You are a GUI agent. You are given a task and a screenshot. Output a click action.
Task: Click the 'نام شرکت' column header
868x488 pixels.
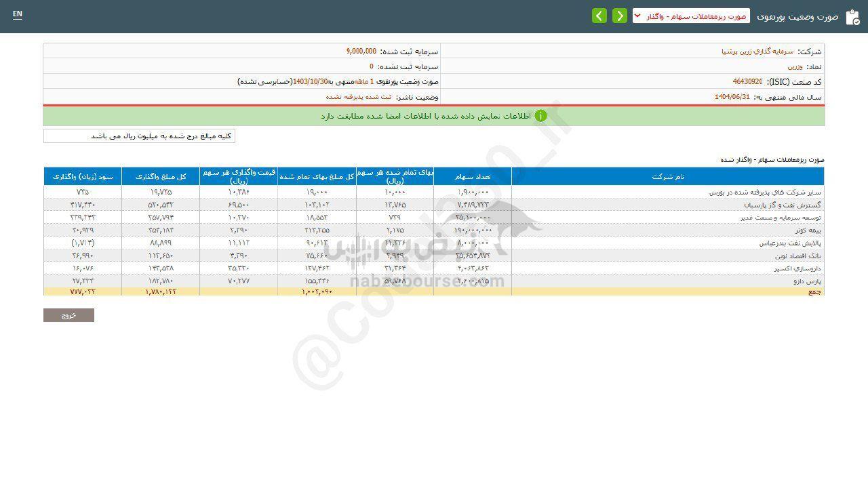[x=668, y=176]
